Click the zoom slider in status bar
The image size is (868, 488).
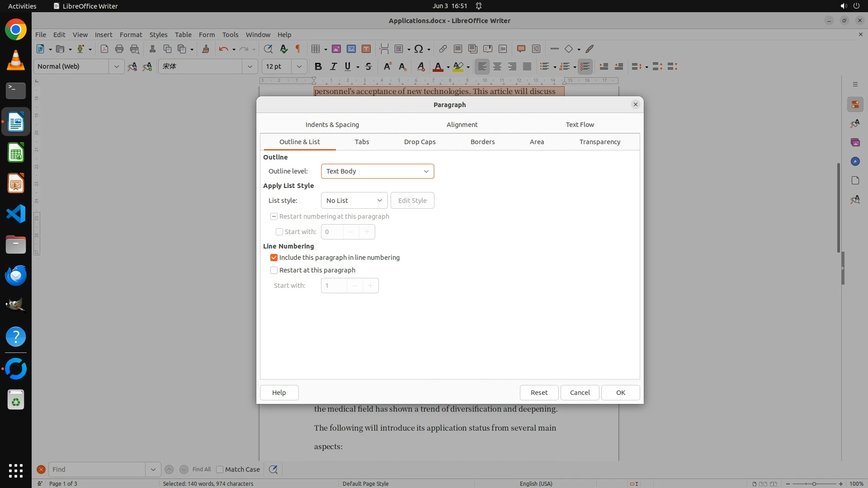coord(814,483)
